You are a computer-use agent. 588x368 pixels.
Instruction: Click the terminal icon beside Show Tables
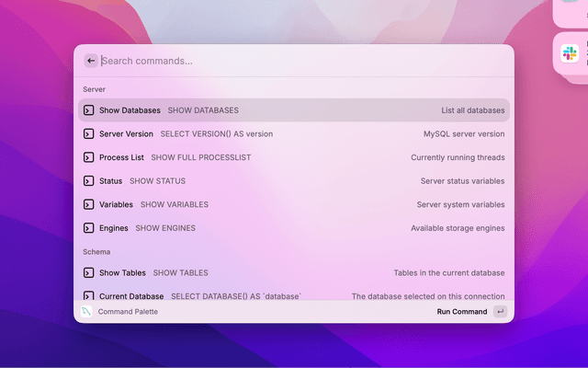tap(88, 272)
